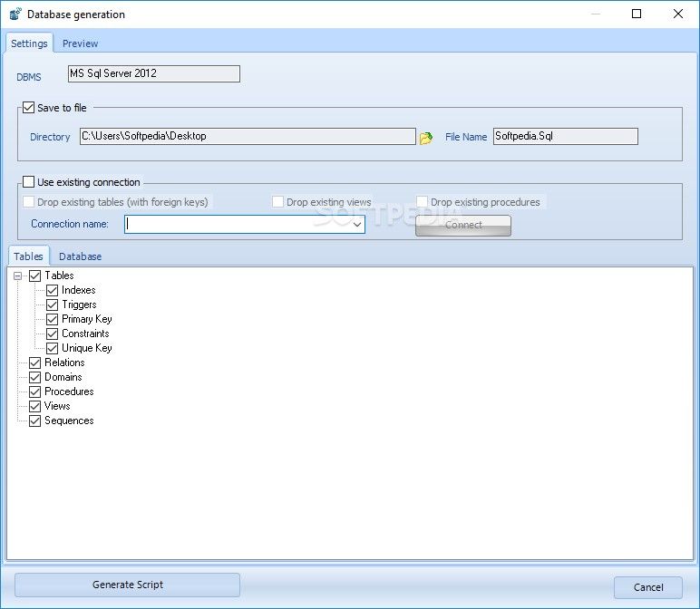The height and width of the screenshot is (609, 700).
Task: Click the Connect button
Action: (x=463, y=226)
